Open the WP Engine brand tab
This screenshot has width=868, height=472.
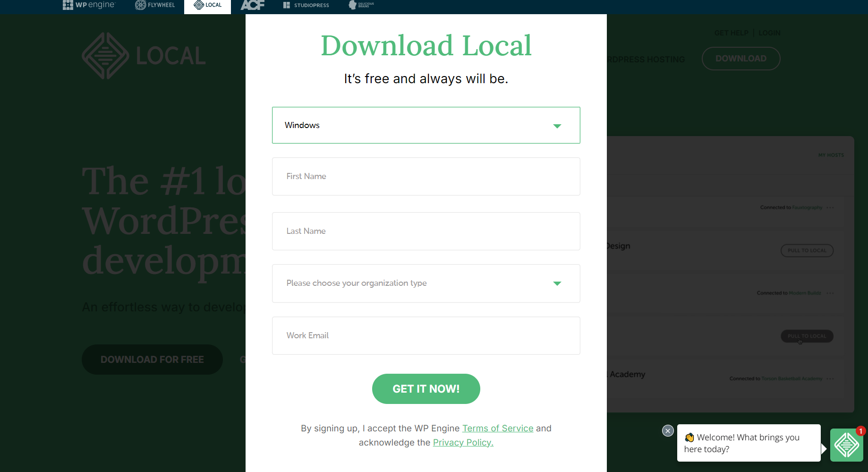89,5
